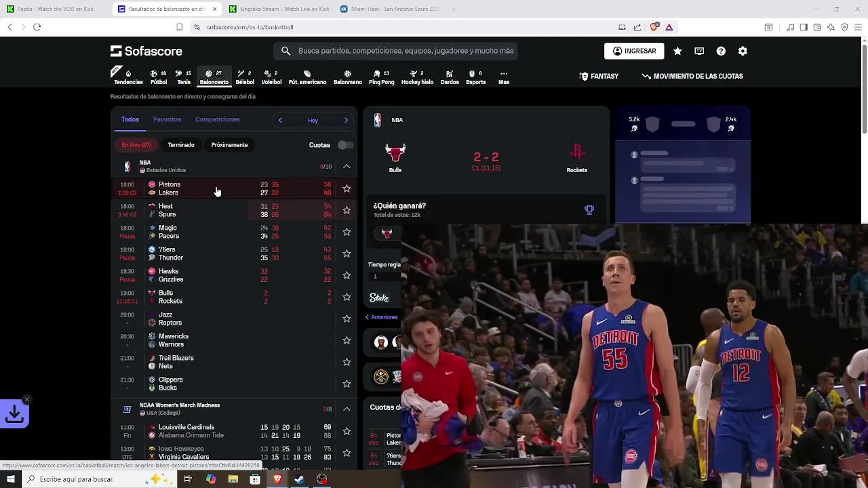Go to next day arrow
Screen dimensions: 868x488
tap(346, 120)
